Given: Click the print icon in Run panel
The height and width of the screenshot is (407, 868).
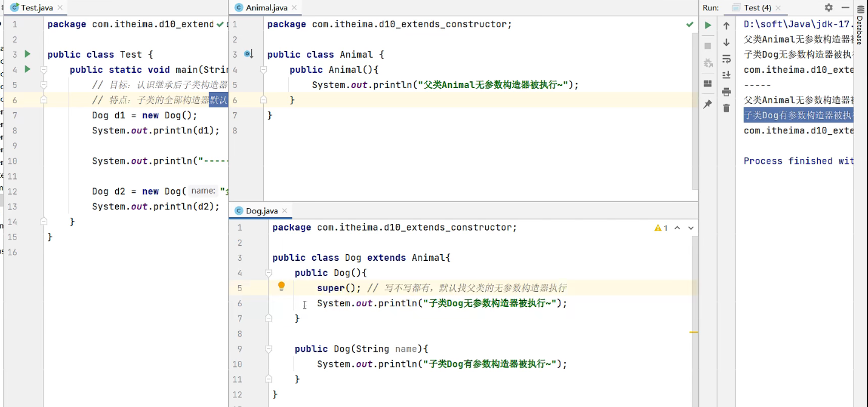Looking at the screenshot, I should pyautogui.click(x=726, y=92).
